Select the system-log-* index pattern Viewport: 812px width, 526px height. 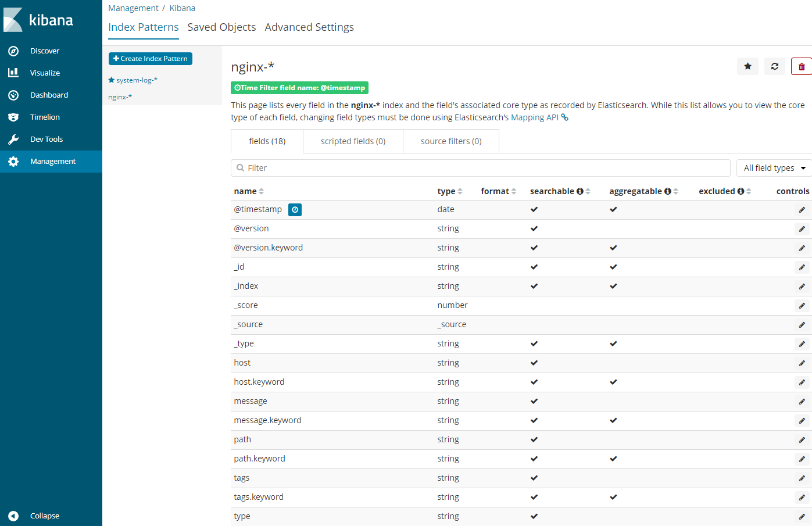tap(137, 80)
